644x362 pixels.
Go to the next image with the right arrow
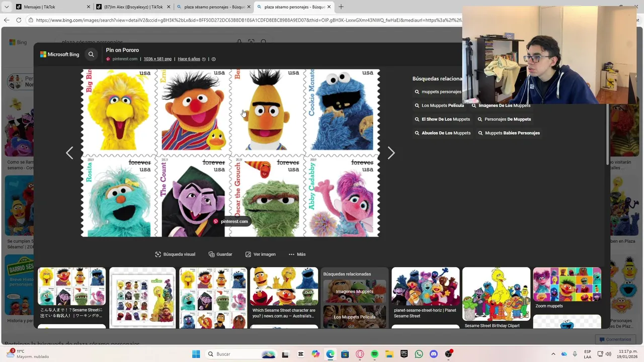391,153
